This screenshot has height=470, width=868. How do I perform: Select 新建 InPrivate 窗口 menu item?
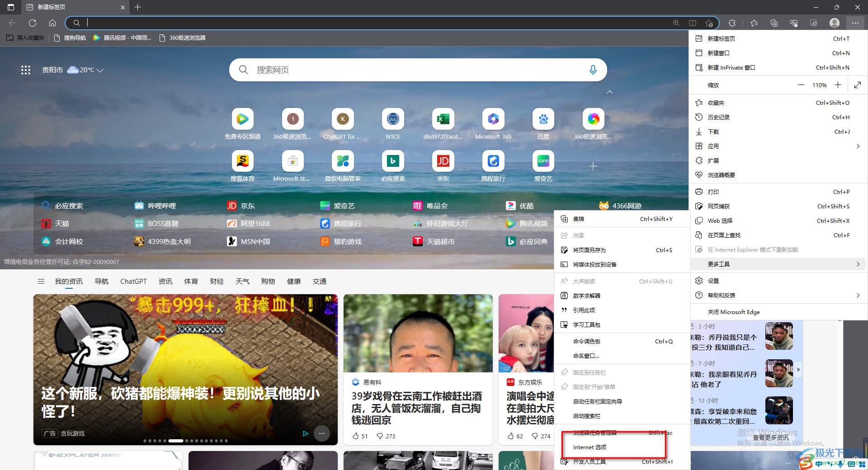click(x=778, y=67)
